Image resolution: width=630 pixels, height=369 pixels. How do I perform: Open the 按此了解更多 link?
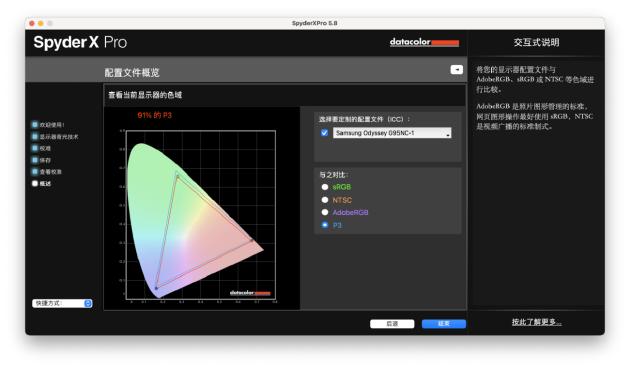click(x=537, y=322)
